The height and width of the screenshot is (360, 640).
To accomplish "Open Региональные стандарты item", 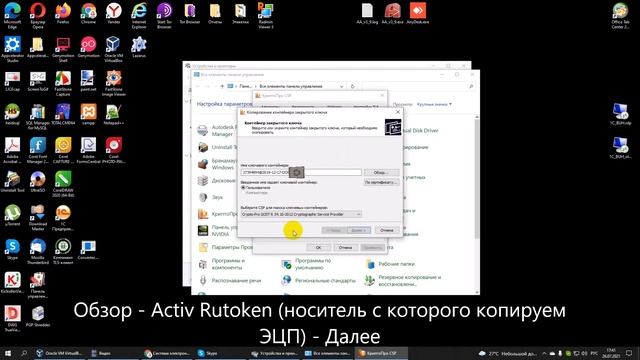I will click(x=319, y=281).
